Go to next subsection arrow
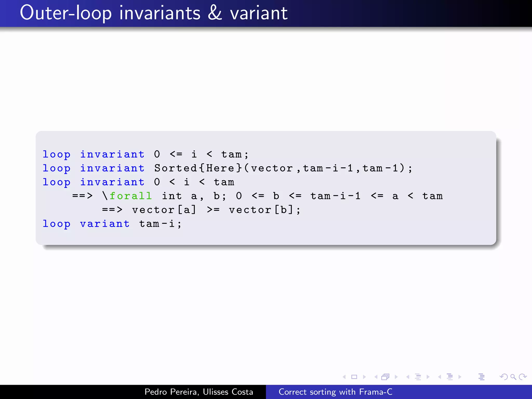The image size is (532, 399). coord(428,377)
